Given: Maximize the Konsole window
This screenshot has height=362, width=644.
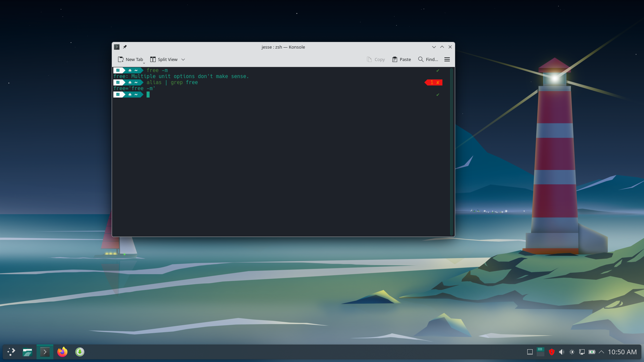Looking at the screenshot, I should 442,47.
